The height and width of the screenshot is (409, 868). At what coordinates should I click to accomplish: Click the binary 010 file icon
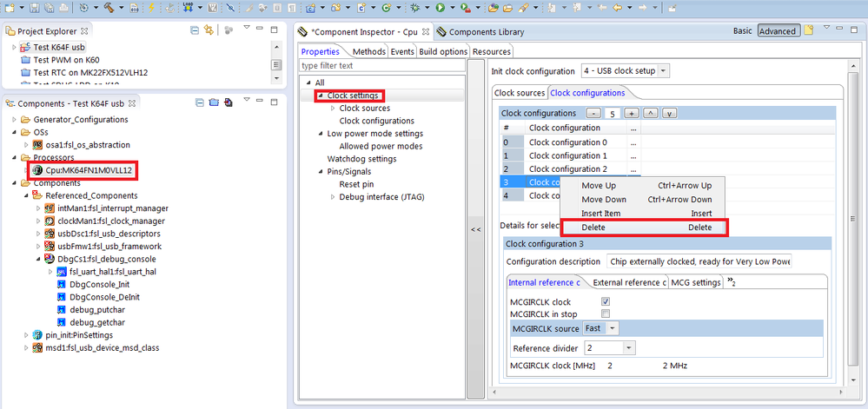pos(135,8)
